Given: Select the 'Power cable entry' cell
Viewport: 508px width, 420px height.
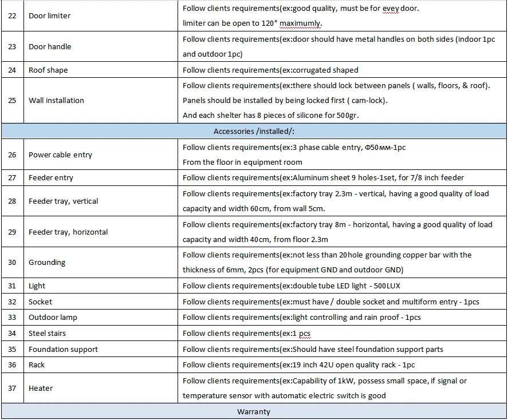Looking at the screenshot, I should [101, 154].
